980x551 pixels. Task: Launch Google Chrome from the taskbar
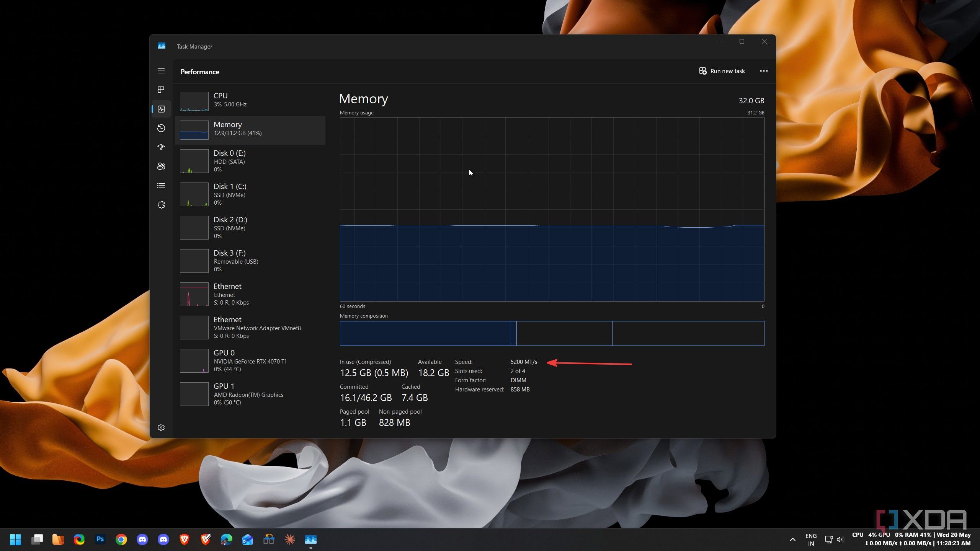click(121, 540)
